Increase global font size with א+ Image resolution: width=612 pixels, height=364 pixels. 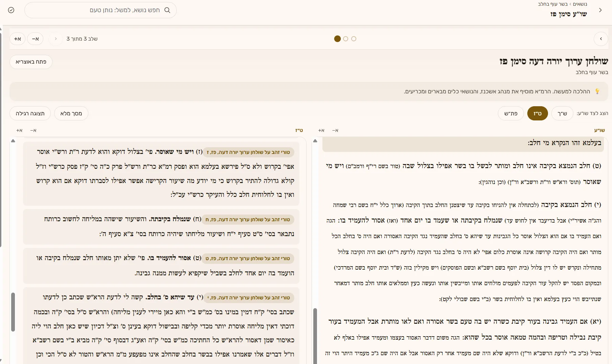(x=18, y=39)
